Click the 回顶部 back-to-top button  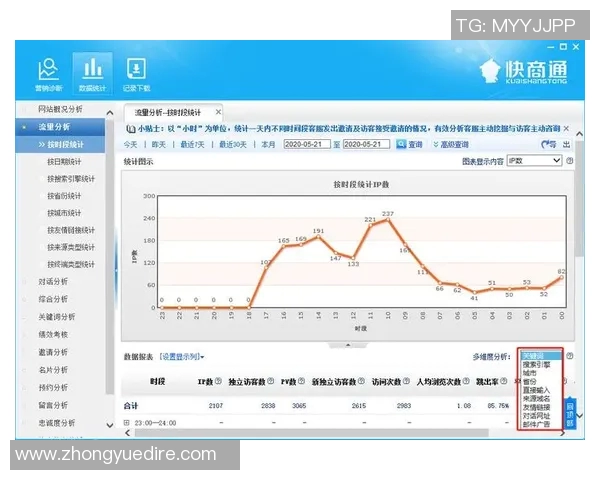tap(570, 413)
